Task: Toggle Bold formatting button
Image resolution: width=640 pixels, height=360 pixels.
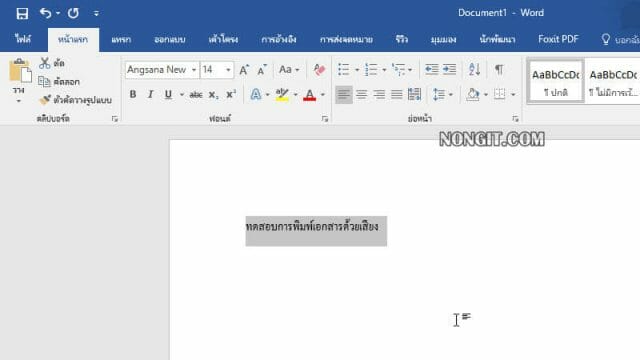Action: [x=133, y=94]
